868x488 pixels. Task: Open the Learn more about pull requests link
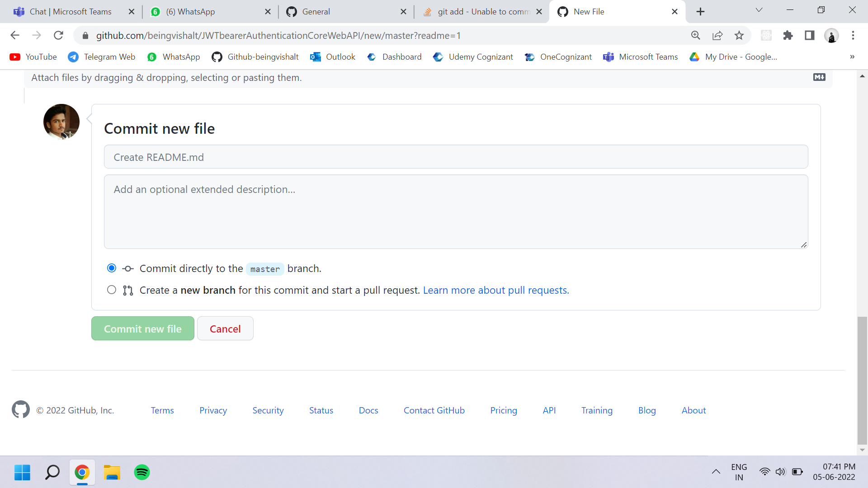point(496,290)
